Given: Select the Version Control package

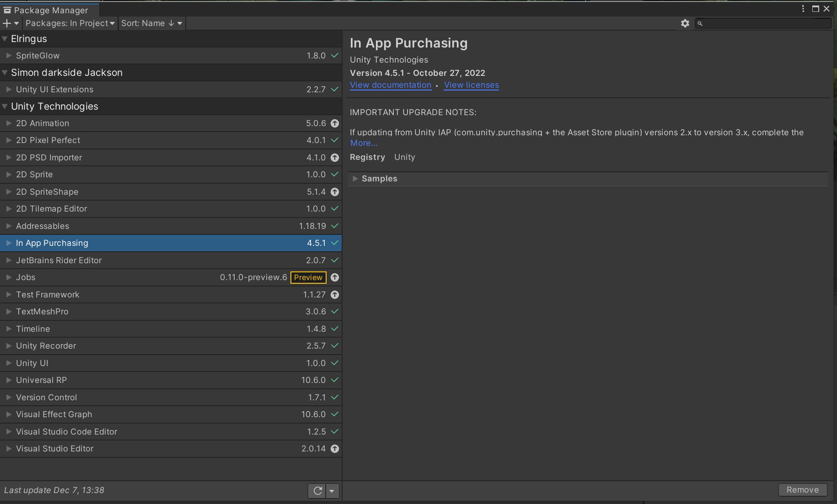Looking at the screenshot, I should point(171,398).
